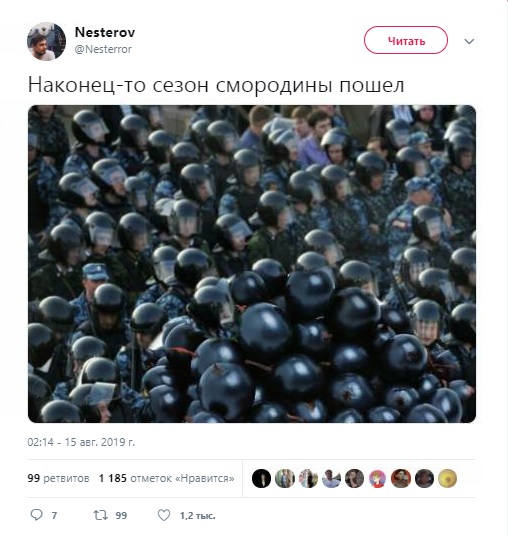Click the Читать follow button
Viewport: 508px width, 538px height.
[406, 40]
